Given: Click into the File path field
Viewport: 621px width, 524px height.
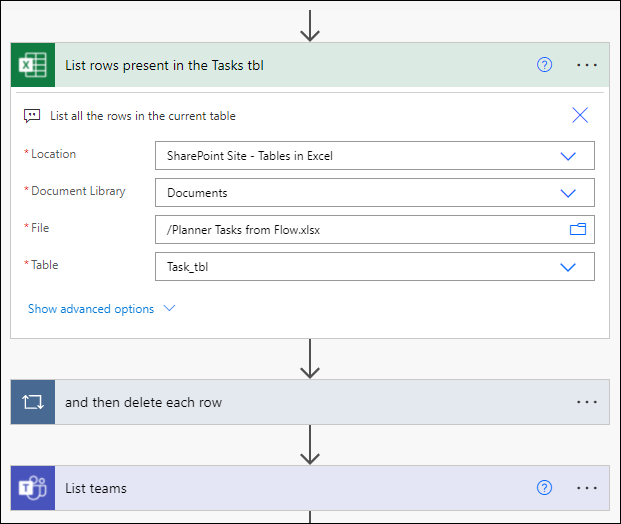Looking at the screenshot, I should (x=360, y=230).
